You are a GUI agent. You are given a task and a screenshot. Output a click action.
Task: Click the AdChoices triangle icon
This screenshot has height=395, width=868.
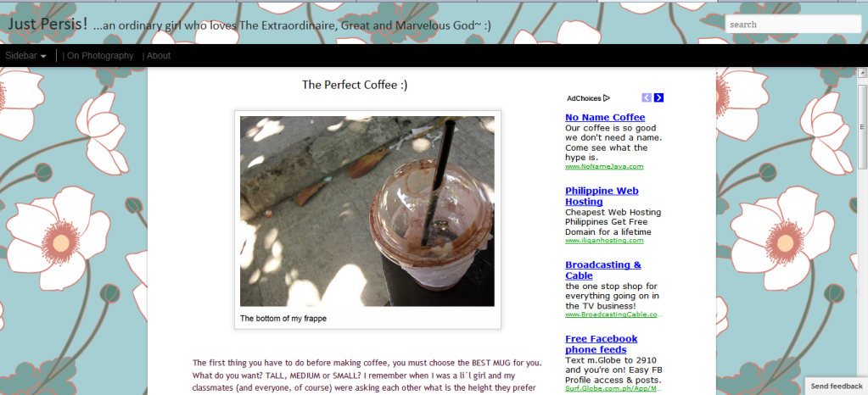[607, 98]
